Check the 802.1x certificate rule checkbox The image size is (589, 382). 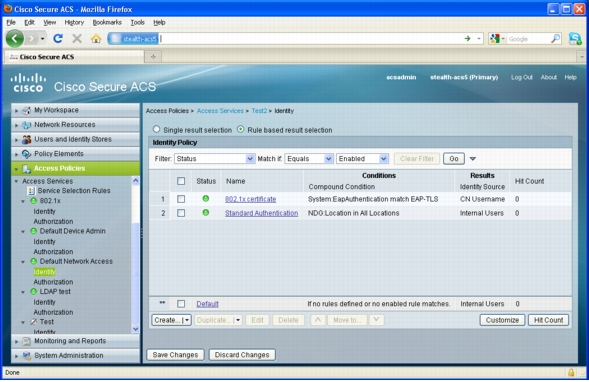click(x=181, y=199)
